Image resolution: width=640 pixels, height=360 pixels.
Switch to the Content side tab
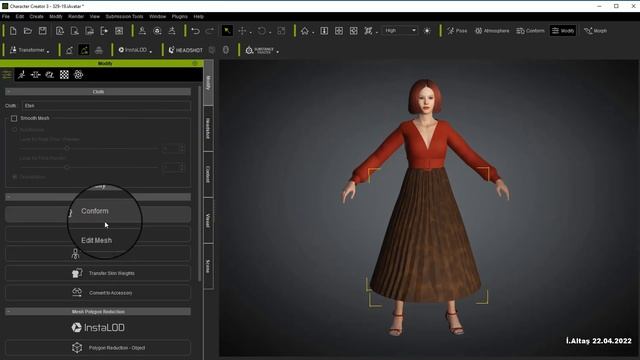click(x=208, y=174)
